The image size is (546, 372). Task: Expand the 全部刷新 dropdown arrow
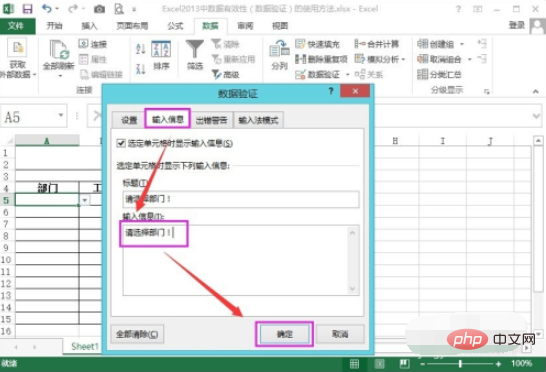point(60,76)
